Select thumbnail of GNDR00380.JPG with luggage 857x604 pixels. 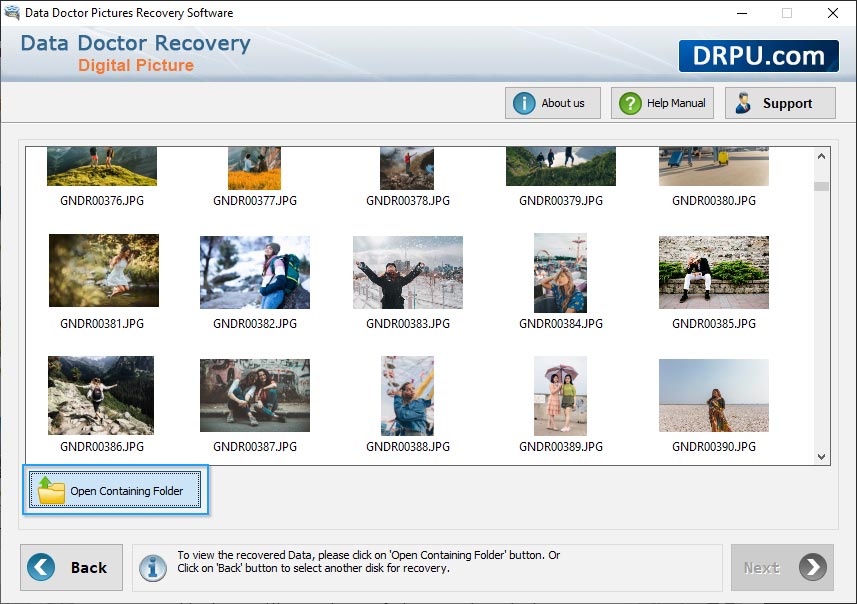coord(714,166)
